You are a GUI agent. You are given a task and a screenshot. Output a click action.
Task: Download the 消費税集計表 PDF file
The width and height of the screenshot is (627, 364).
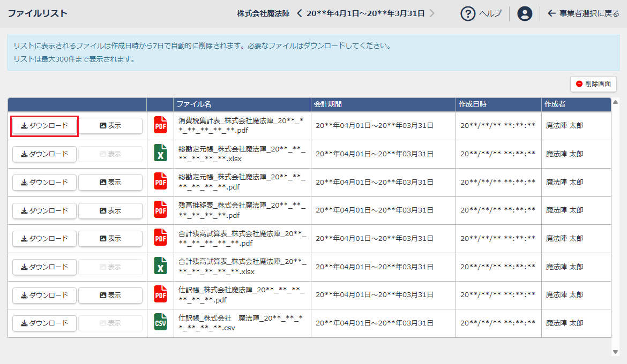(44, 126)
